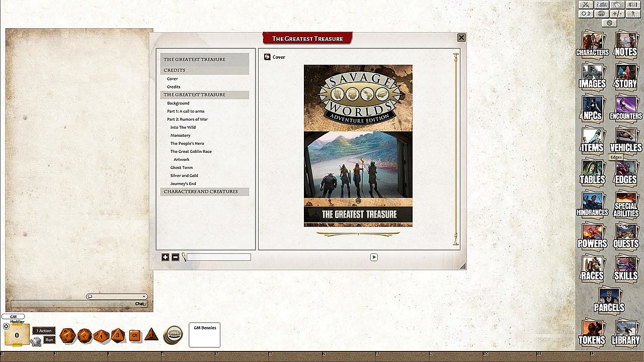Open The People's Hero page
Viewport: 644px width, 362px height.
click(187, 143)
